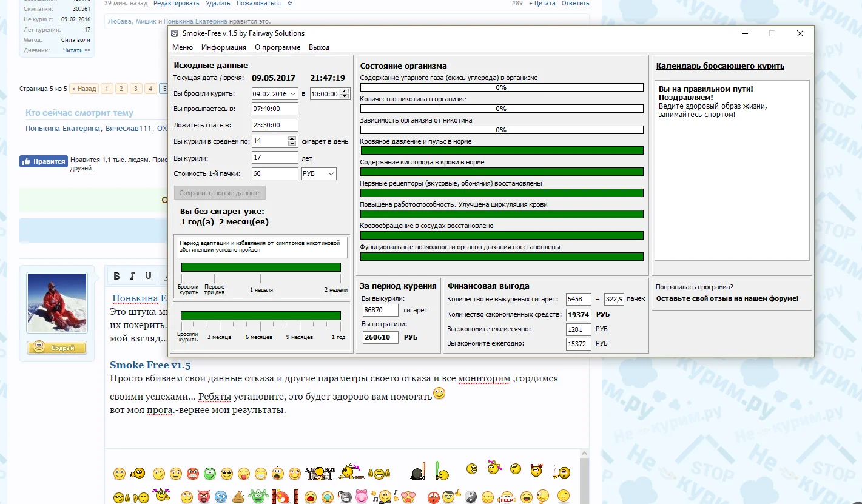Open the Информация menu
This screenshot has width=862, height=504.
tap(224, 47)
